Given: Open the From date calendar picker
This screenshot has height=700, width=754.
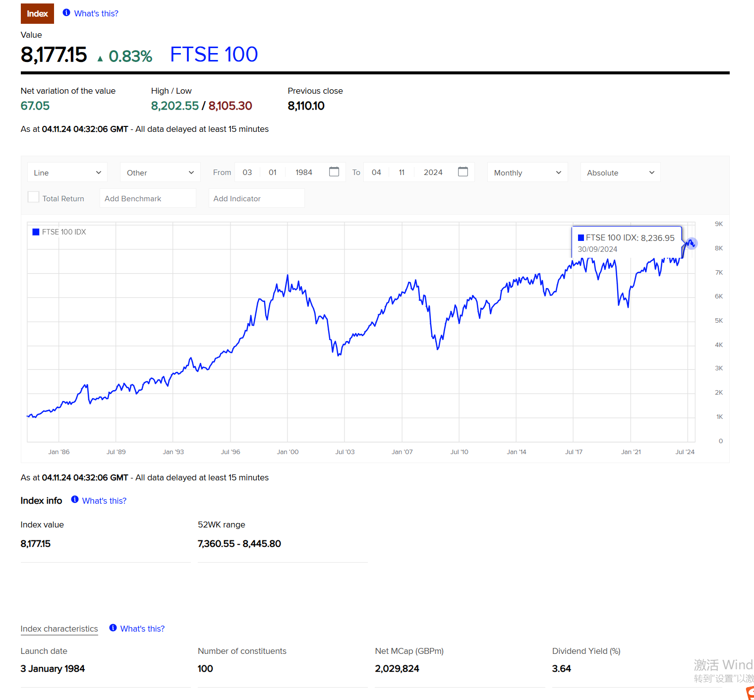Looking at the screenshot, I should (334, 172).
